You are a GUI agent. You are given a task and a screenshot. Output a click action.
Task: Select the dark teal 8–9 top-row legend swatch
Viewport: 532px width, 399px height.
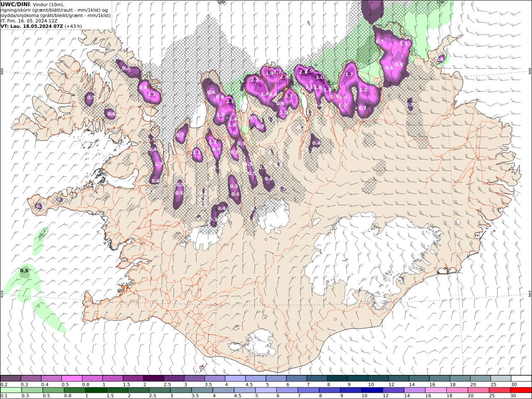point(337,378)
